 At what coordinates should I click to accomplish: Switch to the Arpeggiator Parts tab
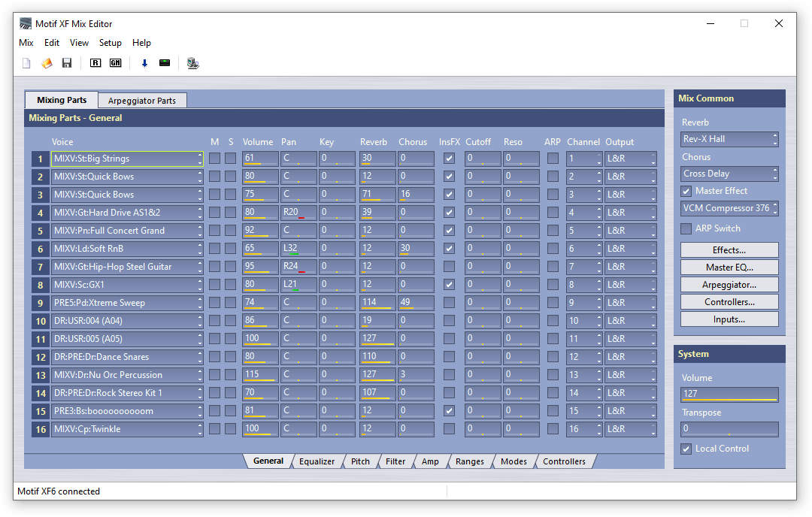click(142, 101)
